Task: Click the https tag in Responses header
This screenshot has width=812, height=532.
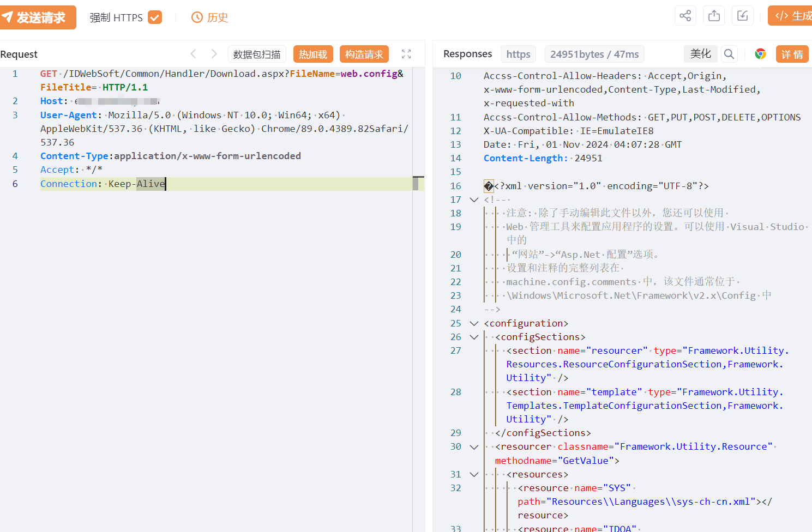Action: 518,54
